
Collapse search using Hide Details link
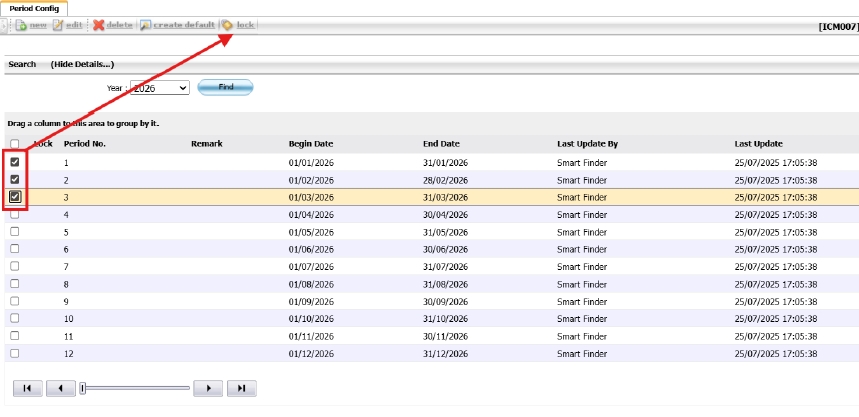[x=82, y=64]
